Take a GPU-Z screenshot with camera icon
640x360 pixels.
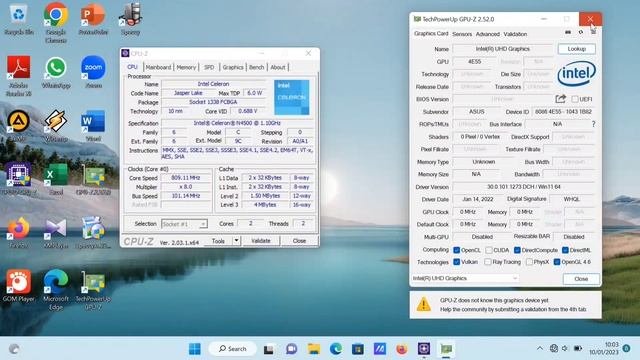568,32
